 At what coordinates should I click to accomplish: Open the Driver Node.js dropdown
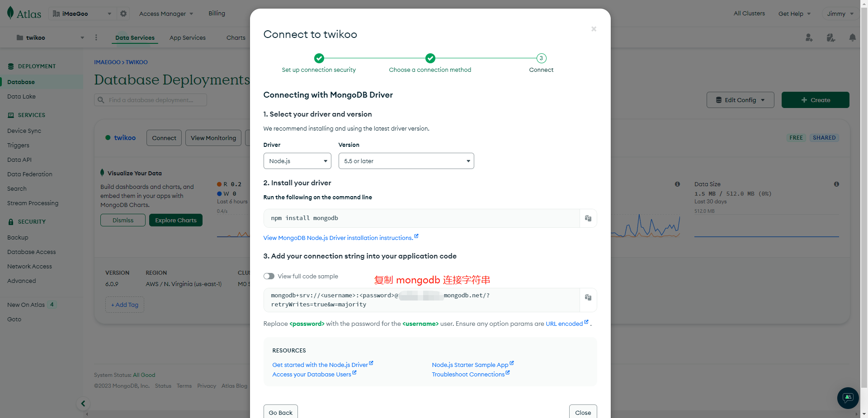pos(297,161)
